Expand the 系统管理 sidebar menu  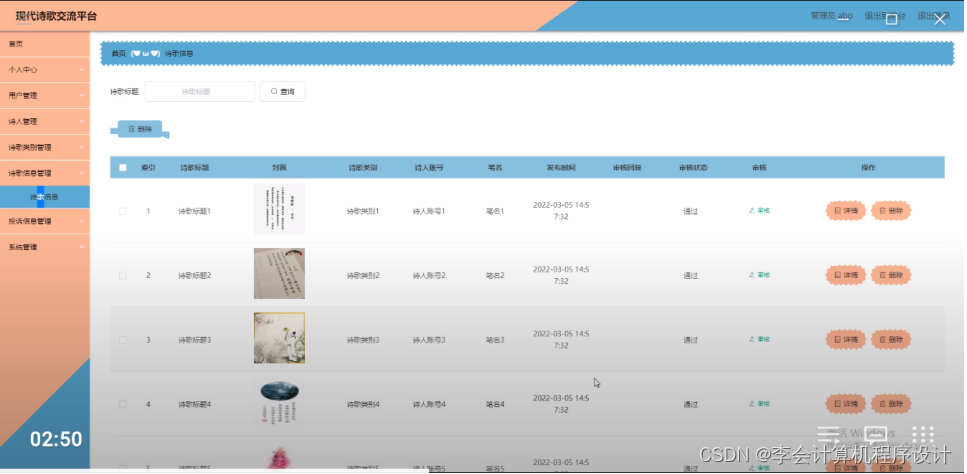44,247
